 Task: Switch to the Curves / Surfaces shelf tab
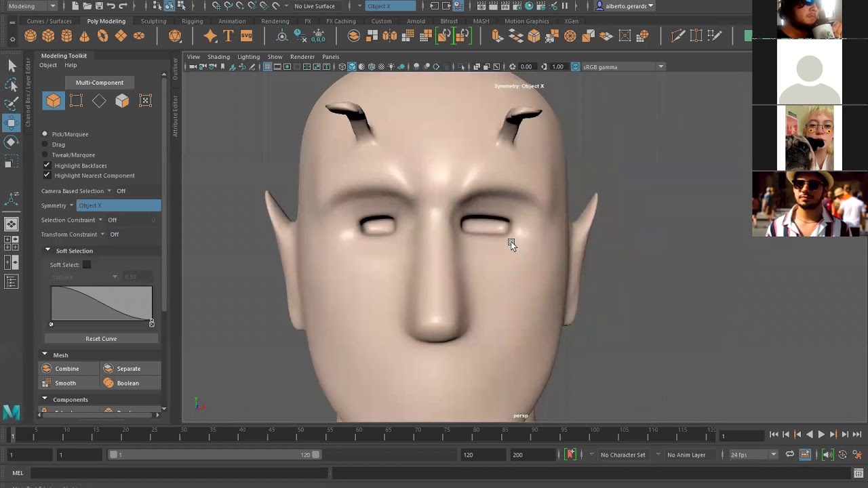(49, 21)
